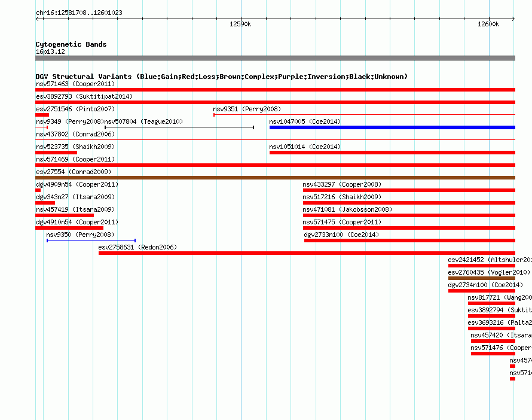The width and height of the screenshot is (532, 420).
Task: Select nsv507804 (Teague2010) label
Action: [144, 121]
